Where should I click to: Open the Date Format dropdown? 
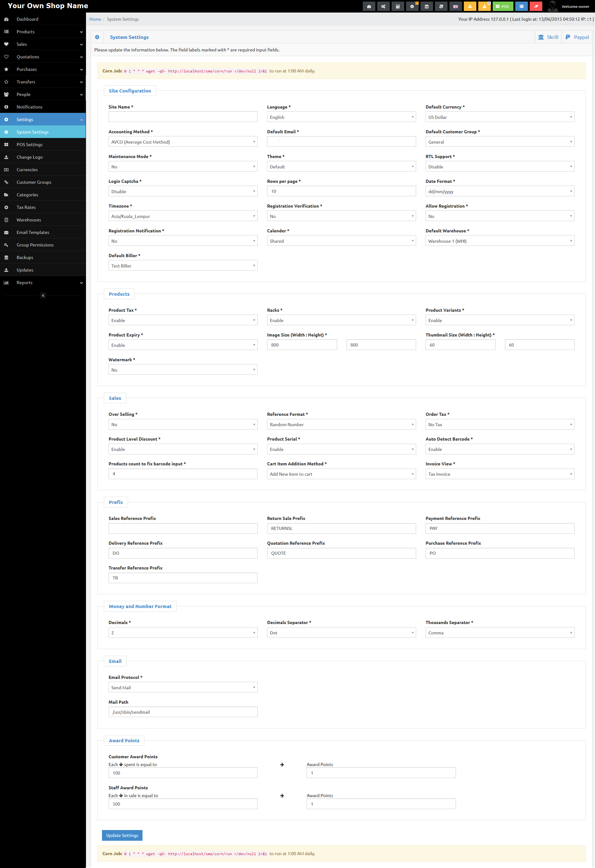[500, 191]
